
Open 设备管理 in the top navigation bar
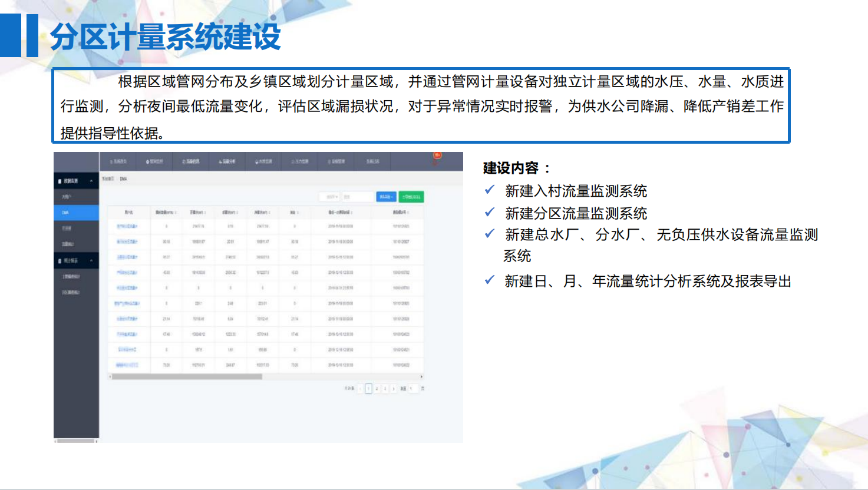(336, 161)
